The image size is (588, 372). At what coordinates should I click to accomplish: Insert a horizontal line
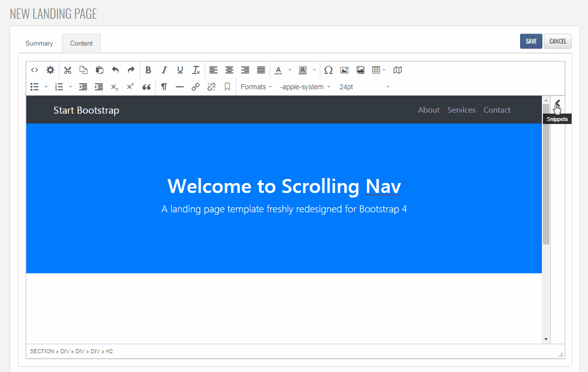point(179,87)
